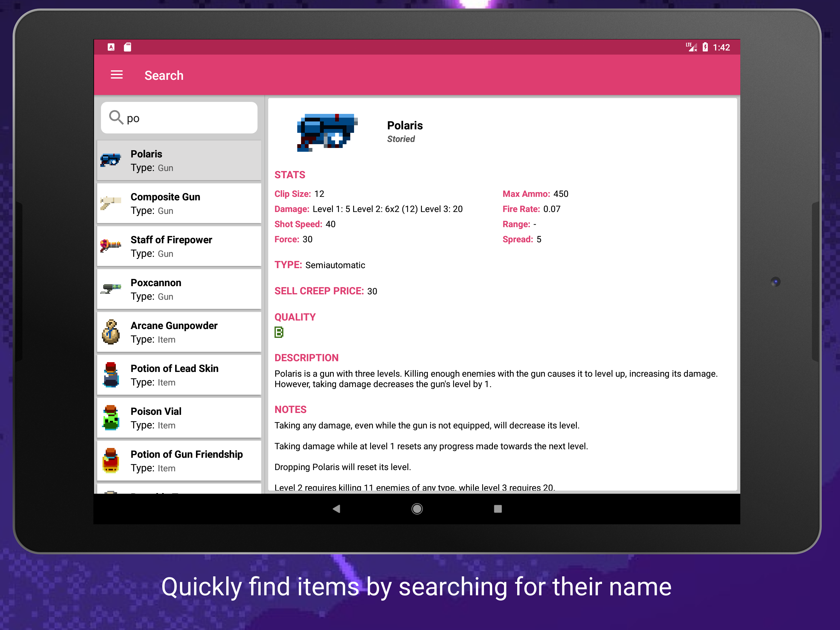Click the 'TYPE: Semiautomatic' line
Image resolution: width=840 pixels, height=630 pixels.
coord(320,265)
